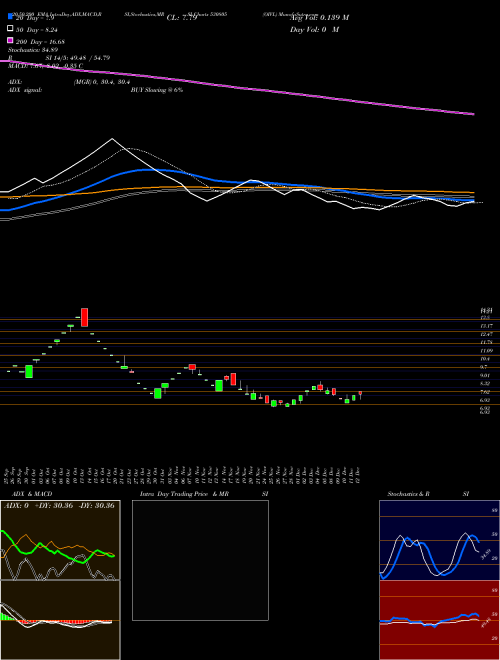Click the right end of the magenta 200-day line

pyautogui.click(x=473, y=114)
